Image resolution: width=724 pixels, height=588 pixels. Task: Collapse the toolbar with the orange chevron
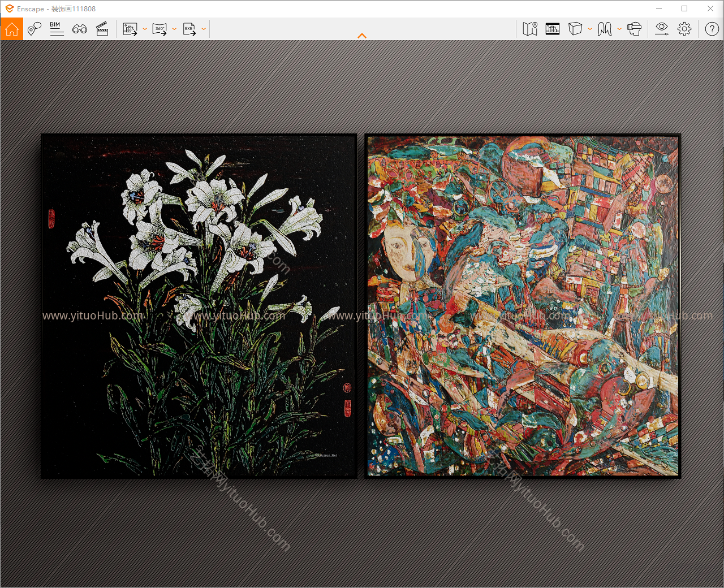click(x=362, y=36)
